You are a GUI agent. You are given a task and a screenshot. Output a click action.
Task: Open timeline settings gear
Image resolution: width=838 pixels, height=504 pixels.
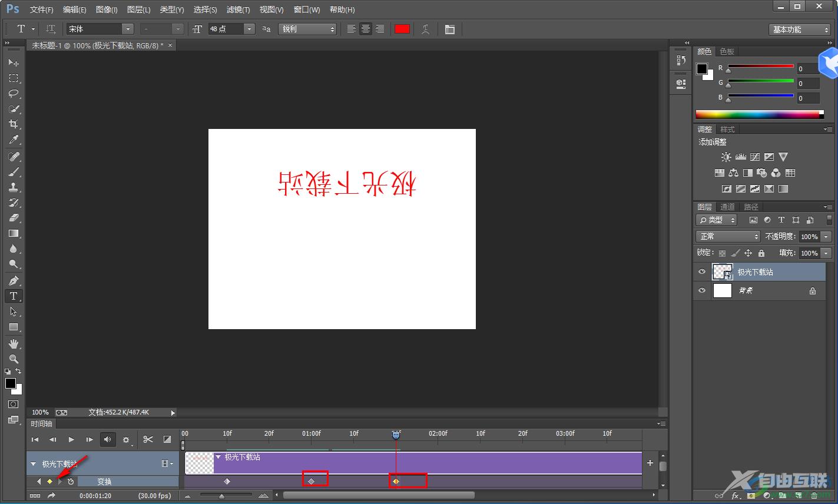(x=126, y=439)
